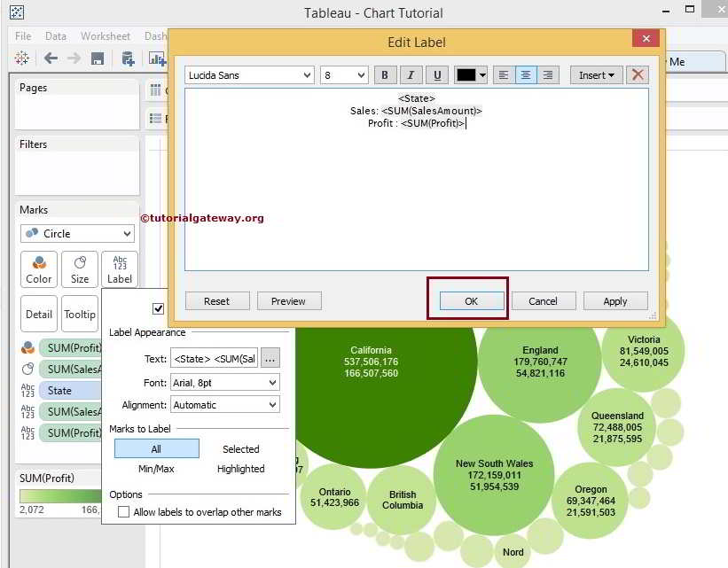Open the Circle mark type dropdown

[x=77, y=233]
